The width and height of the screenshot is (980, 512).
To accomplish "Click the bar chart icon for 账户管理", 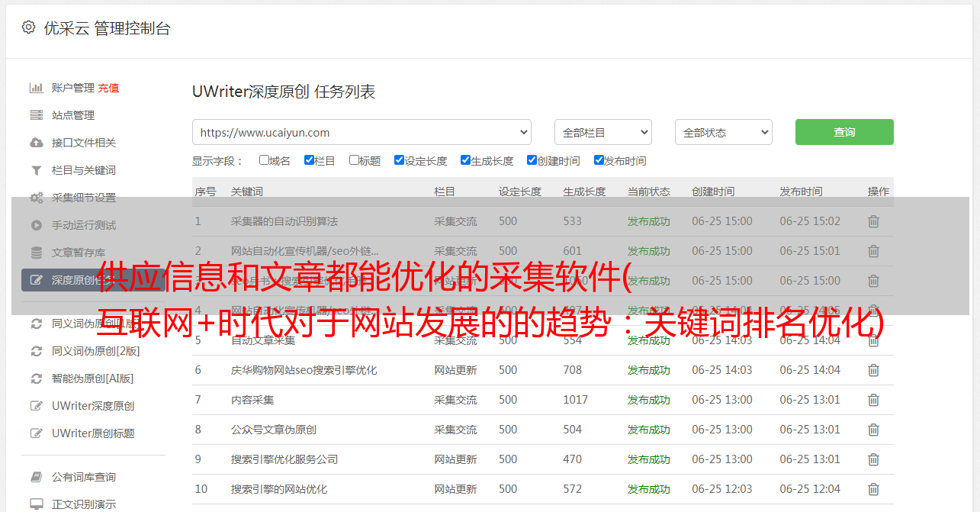I will click(x=36, y=88).
